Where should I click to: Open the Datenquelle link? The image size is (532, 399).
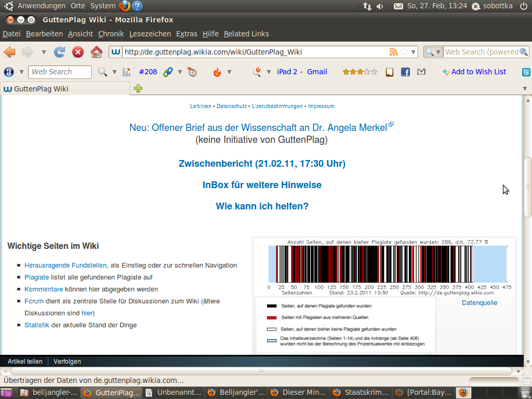point(480,303)
